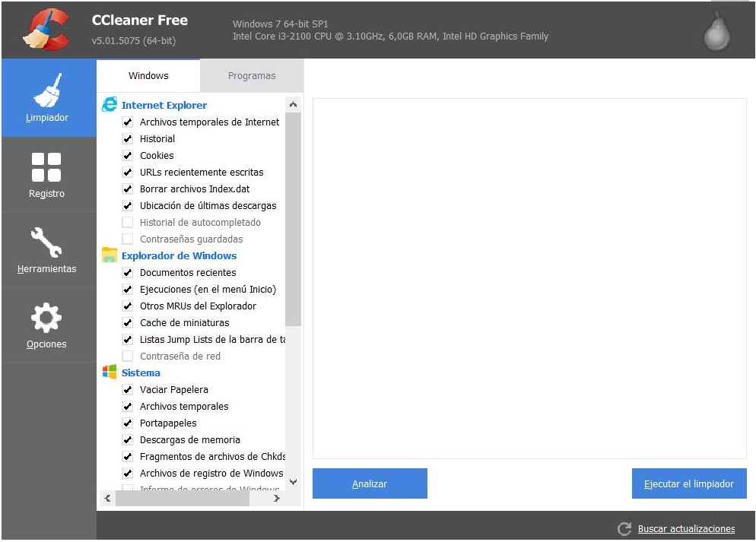756x542 pixels.
Task: Click the v5.01.5075 version text
Action: (134, 40)
